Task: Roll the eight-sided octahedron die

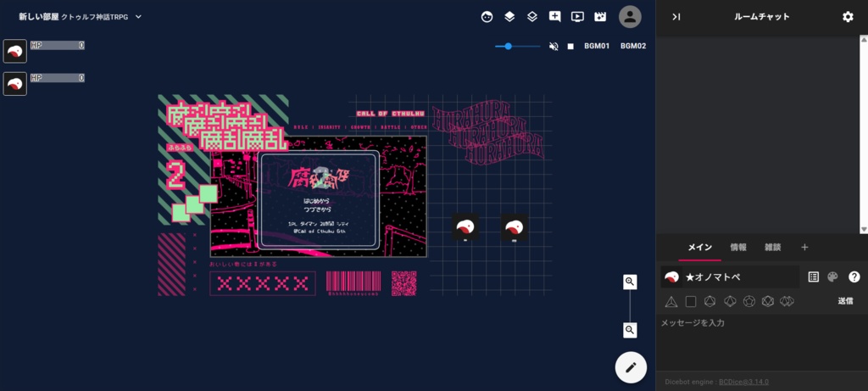Action: [x=709, y=301]
